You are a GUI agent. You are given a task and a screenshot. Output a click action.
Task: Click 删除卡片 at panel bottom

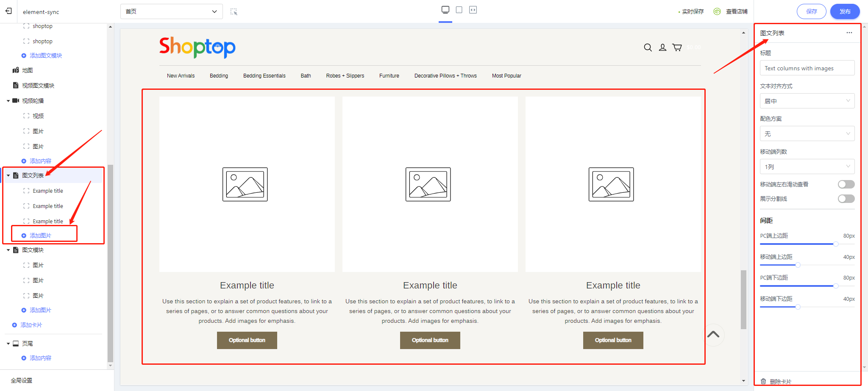pos(780,381)
